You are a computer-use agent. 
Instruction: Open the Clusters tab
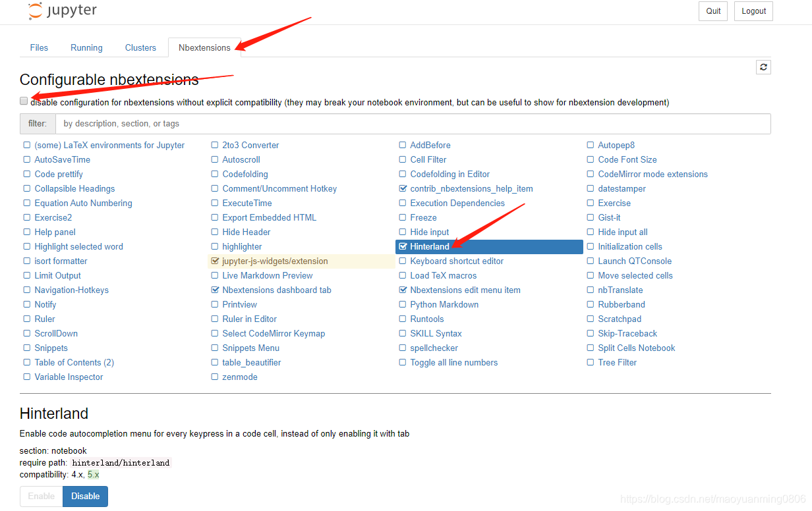(140, 47)
